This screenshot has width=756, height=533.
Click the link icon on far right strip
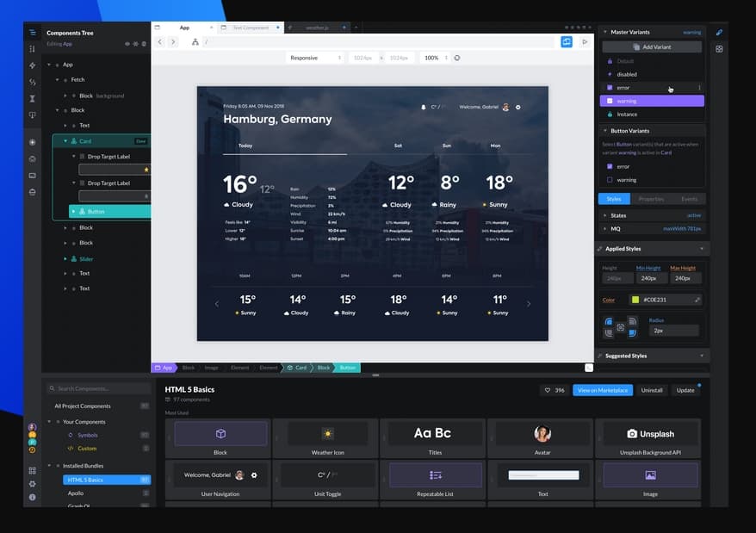719,33
